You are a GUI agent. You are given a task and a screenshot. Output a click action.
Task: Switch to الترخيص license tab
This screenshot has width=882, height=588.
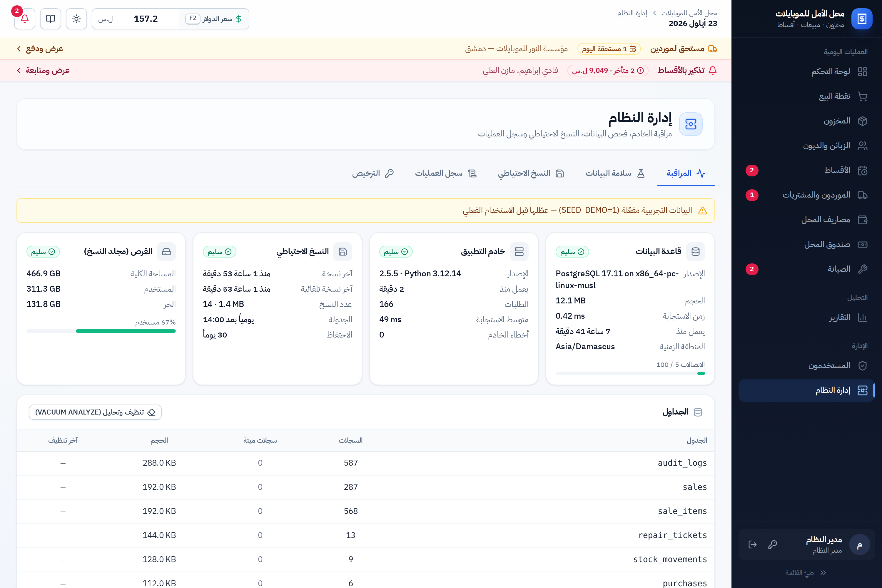click(x=373, y=173)
